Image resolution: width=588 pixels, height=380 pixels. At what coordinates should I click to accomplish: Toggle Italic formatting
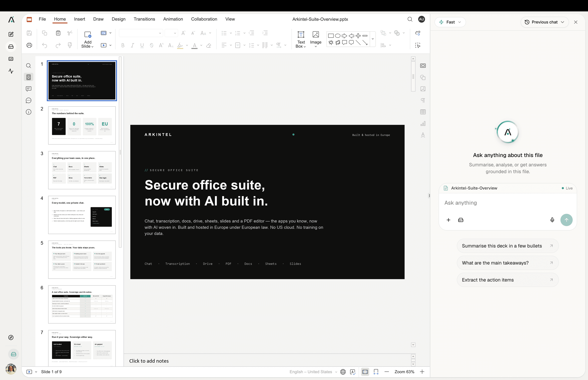[x=133, y=45]
